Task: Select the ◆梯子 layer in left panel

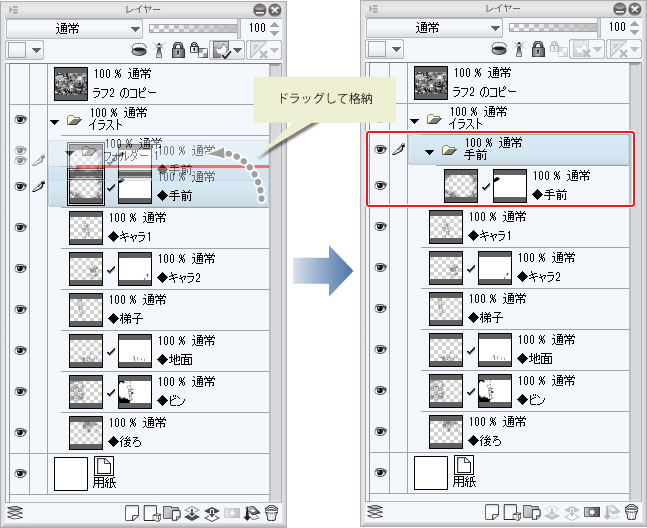Action: click(x=165, y=309)
